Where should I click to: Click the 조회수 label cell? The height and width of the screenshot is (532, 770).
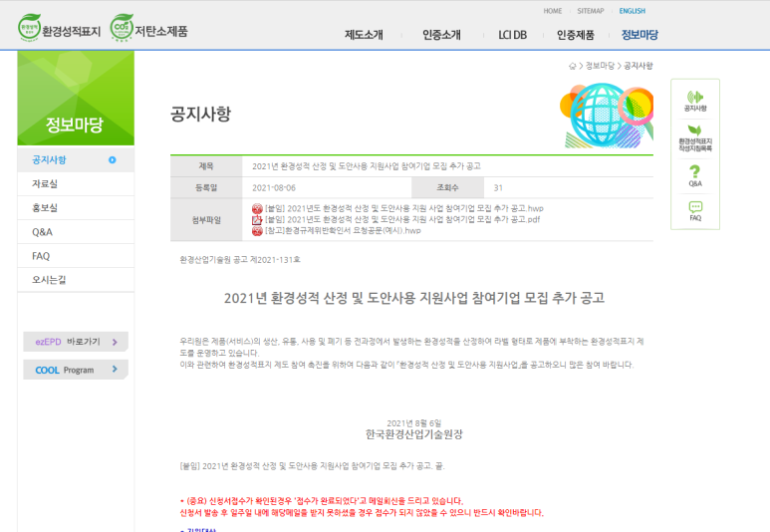pos(447,188)
